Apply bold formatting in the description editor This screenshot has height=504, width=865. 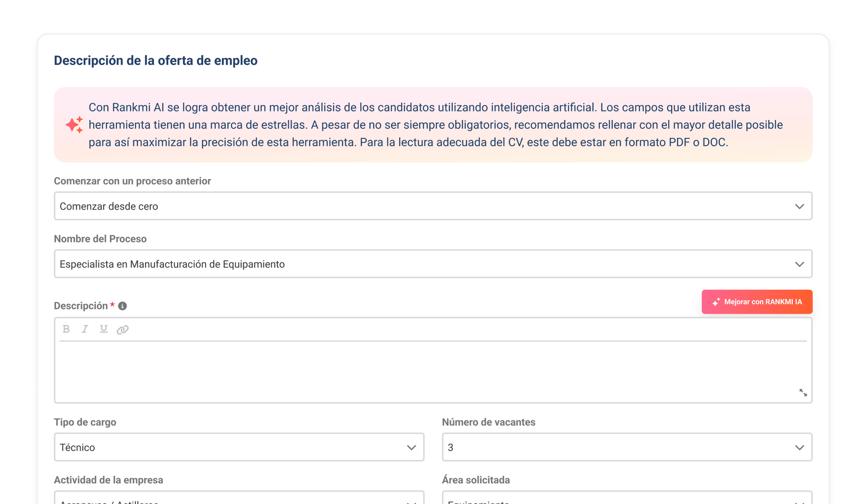coord(66,329)
